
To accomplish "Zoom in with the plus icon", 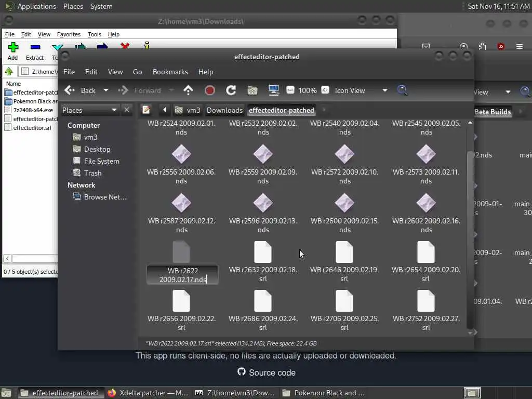I will point(325,90).
